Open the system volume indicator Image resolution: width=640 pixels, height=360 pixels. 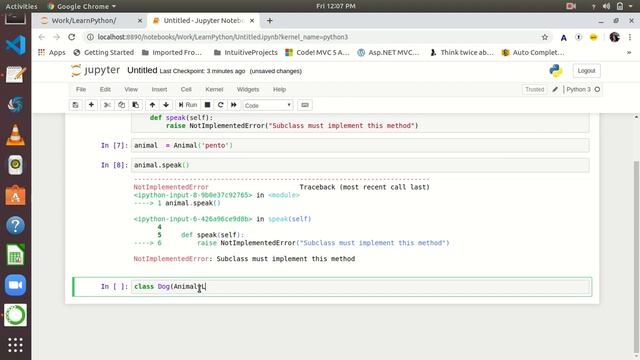pyautogui.click(x=607, y=6)
